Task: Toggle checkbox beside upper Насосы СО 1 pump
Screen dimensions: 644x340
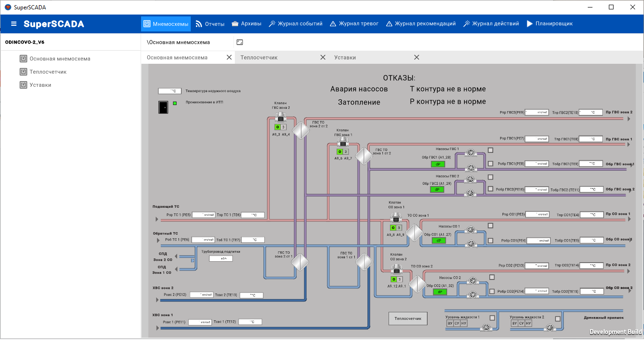Action: [491, 226]
